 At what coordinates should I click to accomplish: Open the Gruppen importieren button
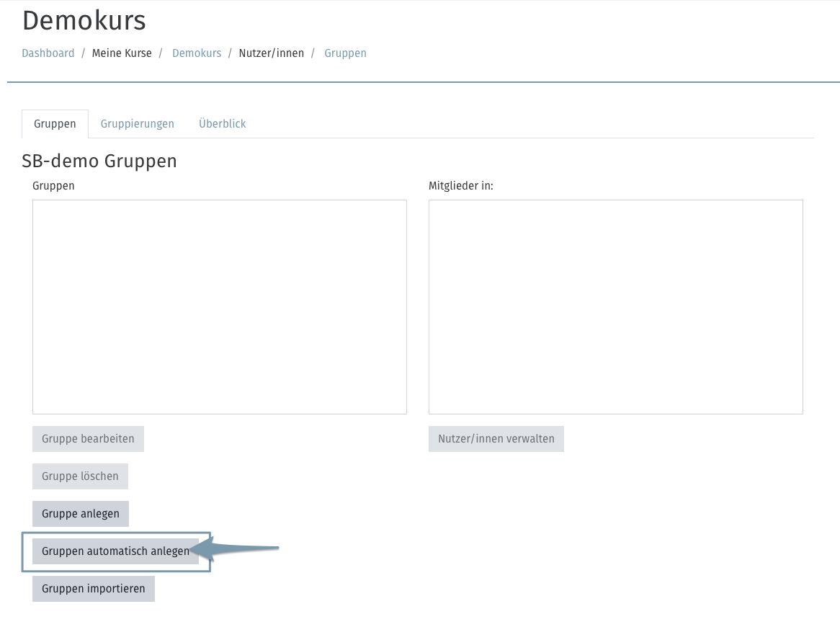pos(94,589)
